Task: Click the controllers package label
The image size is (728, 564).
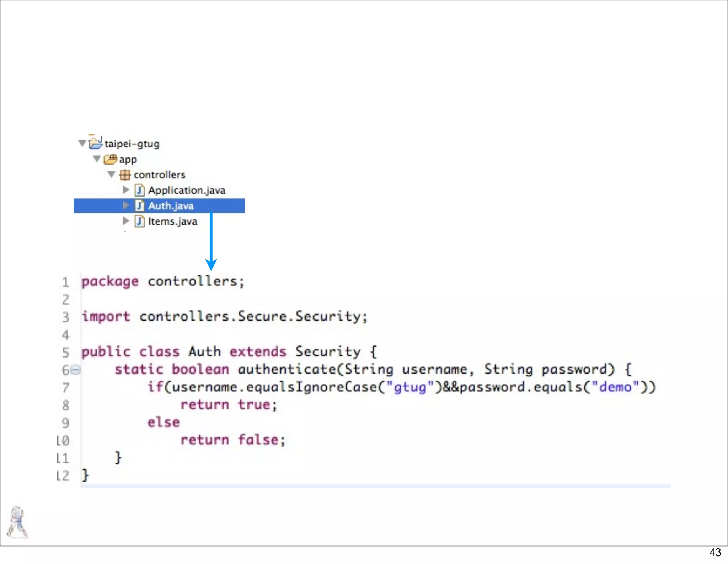Action: 160,175
